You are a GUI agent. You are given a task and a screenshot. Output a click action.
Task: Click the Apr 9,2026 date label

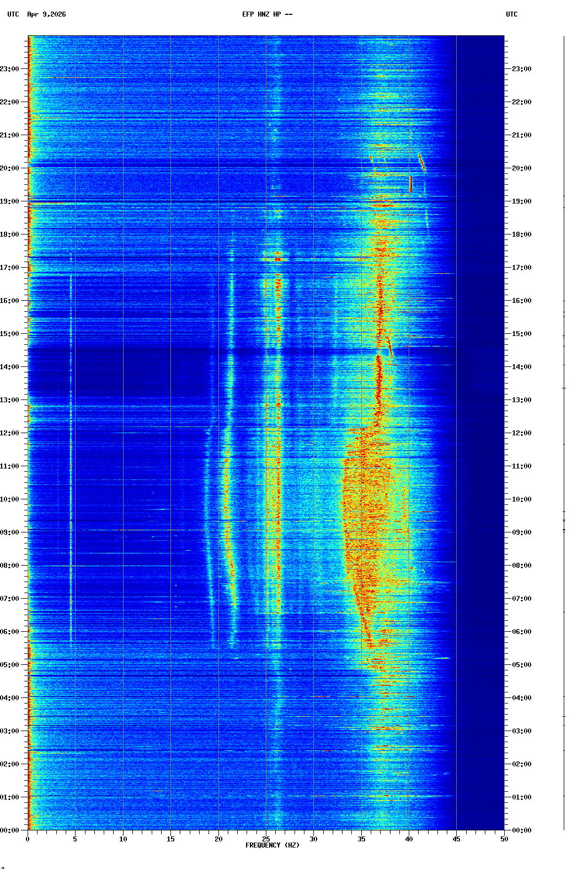pyautogui.click(x=46, y=14)
